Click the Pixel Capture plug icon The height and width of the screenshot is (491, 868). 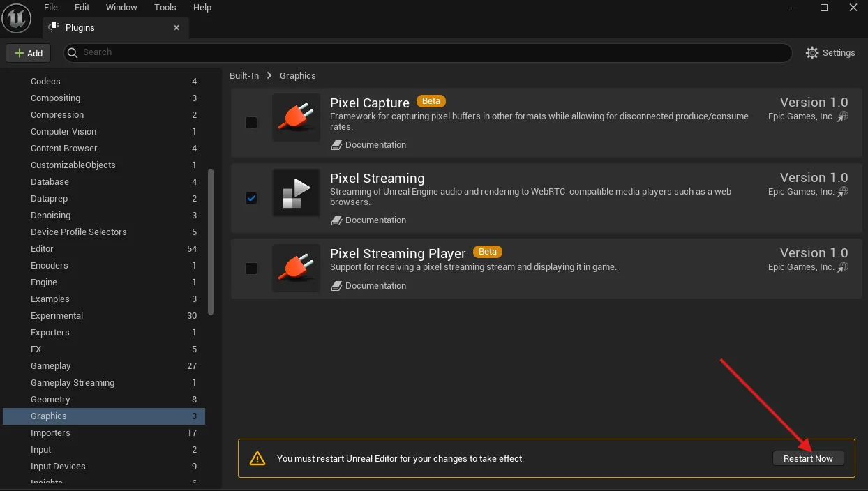tap(296, 117)
